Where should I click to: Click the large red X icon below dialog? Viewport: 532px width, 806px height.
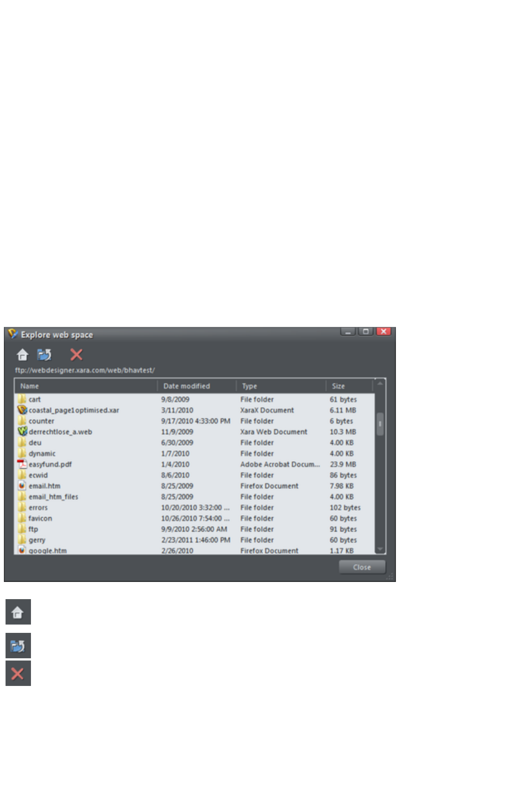point(18,673)
